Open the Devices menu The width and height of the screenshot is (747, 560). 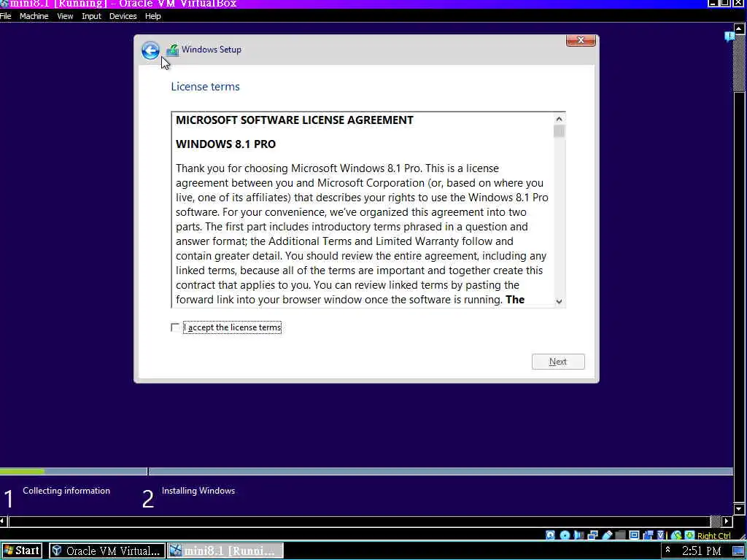[x=123, y=16]
